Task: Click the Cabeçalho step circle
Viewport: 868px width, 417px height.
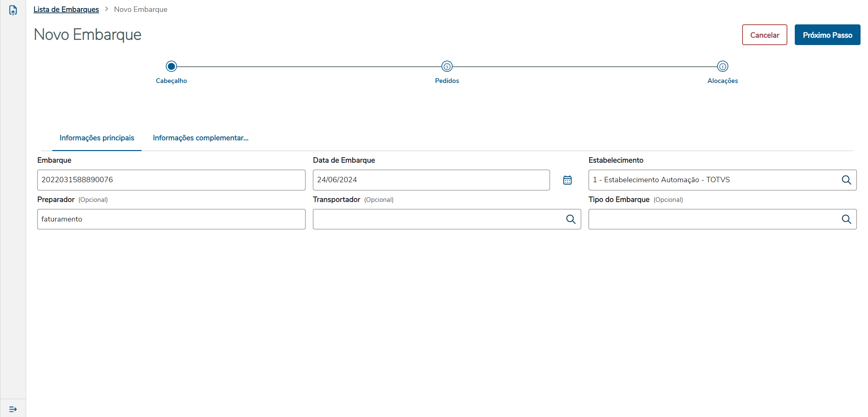Action: [171, 66]
